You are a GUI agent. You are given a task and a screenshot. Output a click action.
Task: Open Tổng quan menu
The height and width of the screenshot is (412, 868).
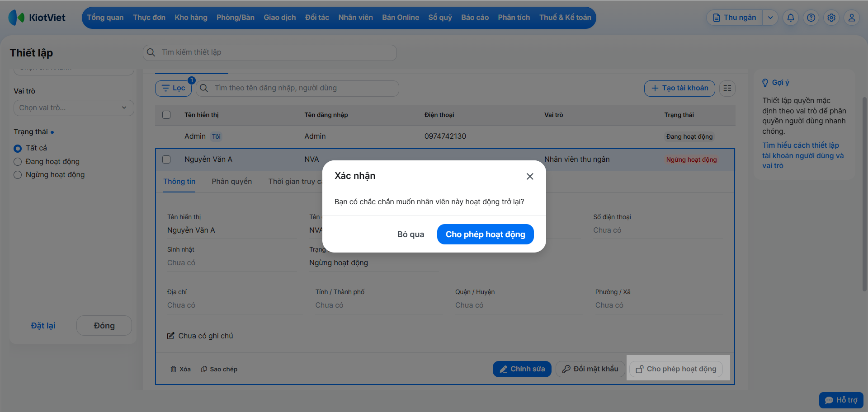105,18
